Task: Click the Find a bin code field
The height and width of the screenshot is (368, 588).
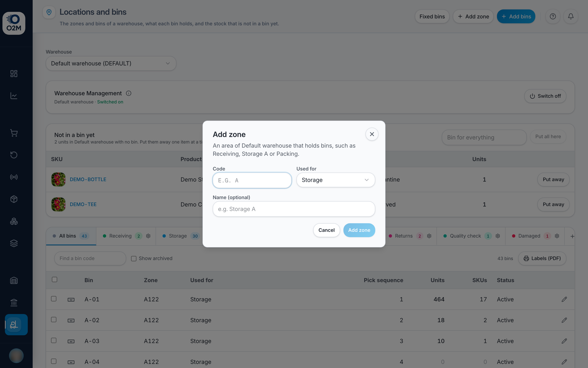Action: [90, 259]
